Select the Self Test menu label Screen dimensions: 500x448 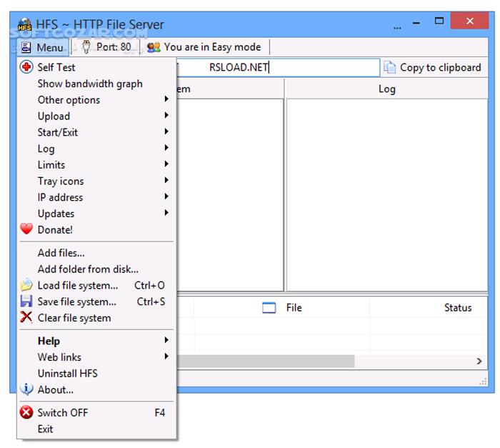56,67
